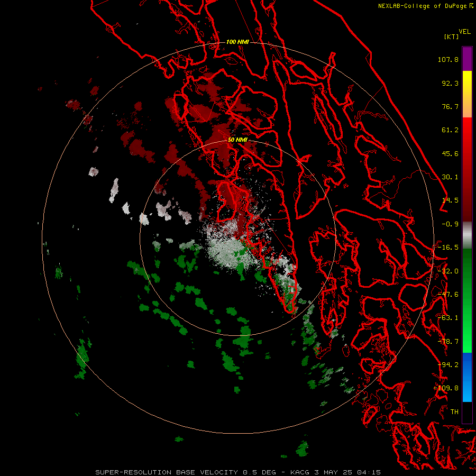Click the 14.5 velocity scale value
476x476 pixels.
(450, 200)
